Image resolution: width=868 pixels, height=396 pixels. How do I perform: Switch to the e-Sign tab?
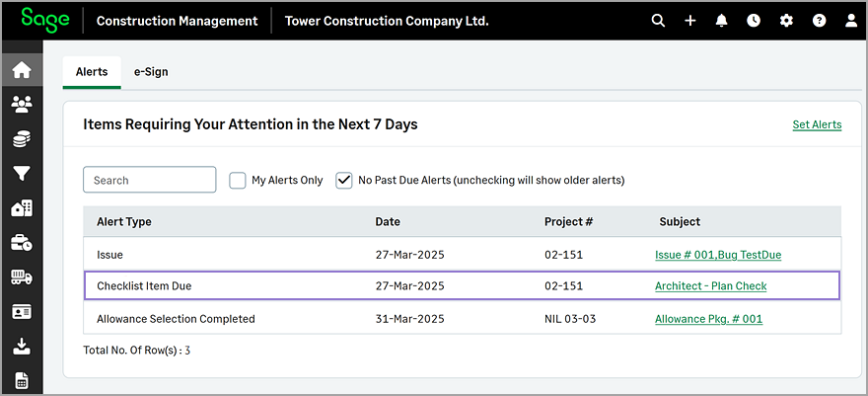point(151,72)
